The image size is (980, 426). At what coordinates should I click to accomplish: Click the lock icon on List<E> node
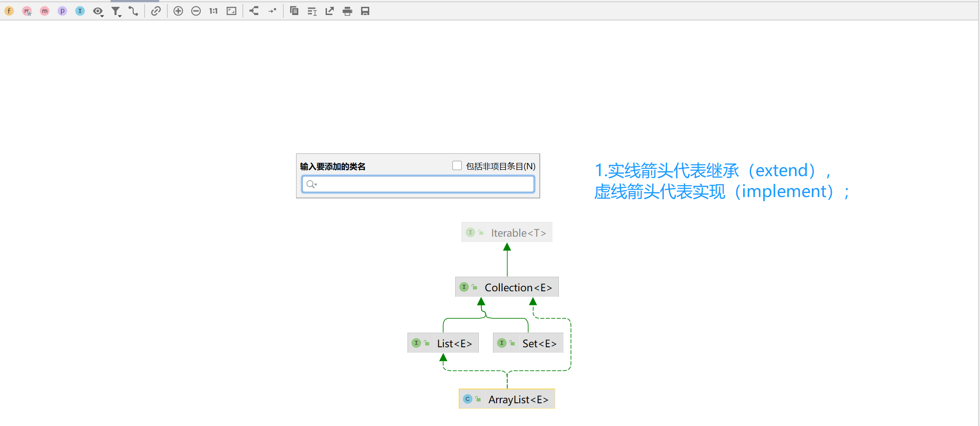pos(427,343)
